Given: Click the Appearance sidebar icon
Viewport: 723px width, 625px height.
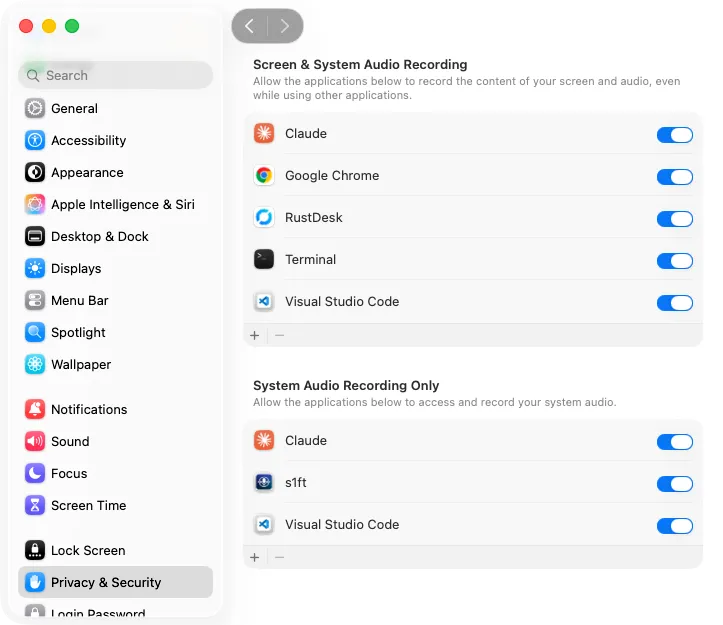Looking at the screenshot, I should 35,173.
